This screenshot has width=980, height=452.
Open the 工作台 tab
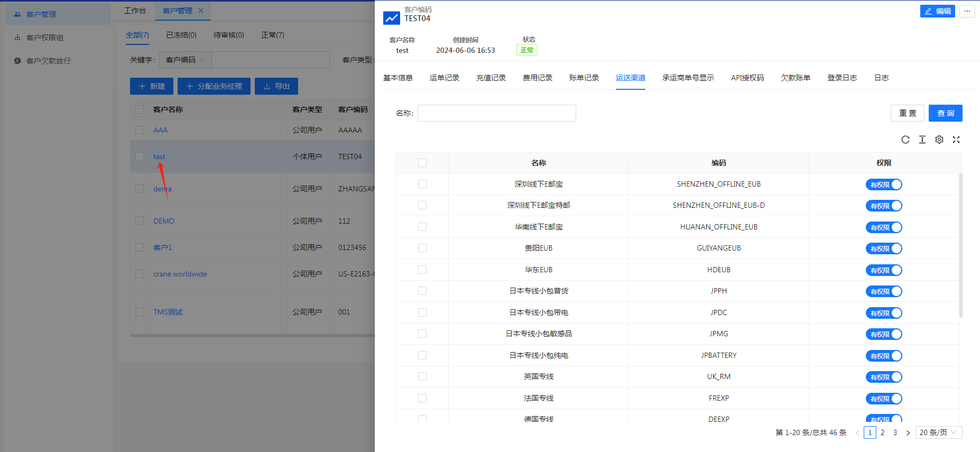coord(135,11)
